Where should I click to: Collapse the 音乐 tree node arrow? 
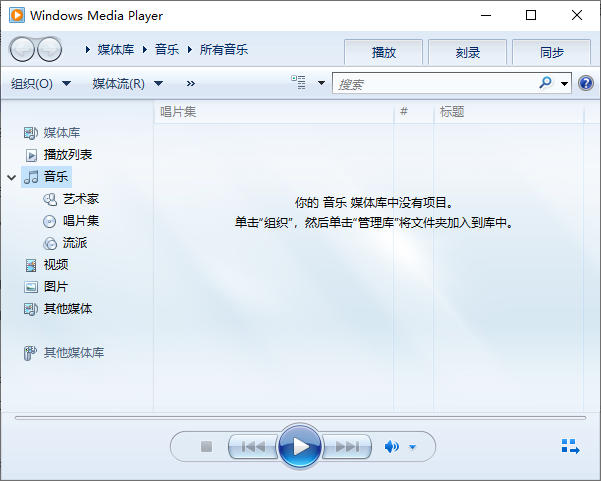12,177
